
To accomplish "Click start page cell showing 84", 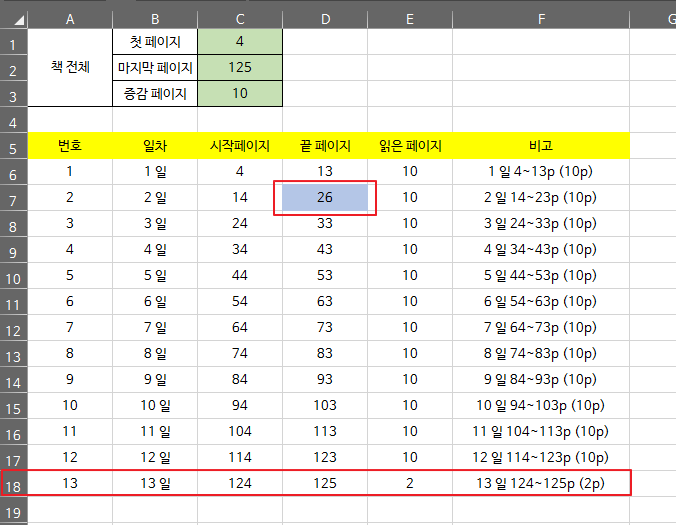I will [240, 379].
